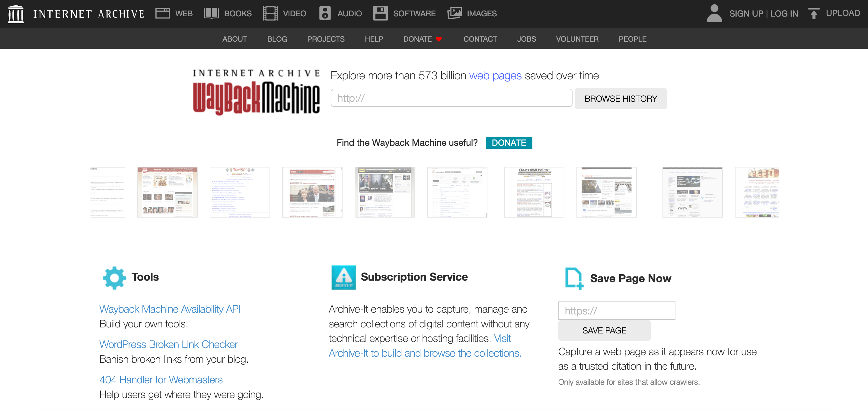Click the Archive-It subscription service logo
This screenshot has height=411, width=868.
343,277
